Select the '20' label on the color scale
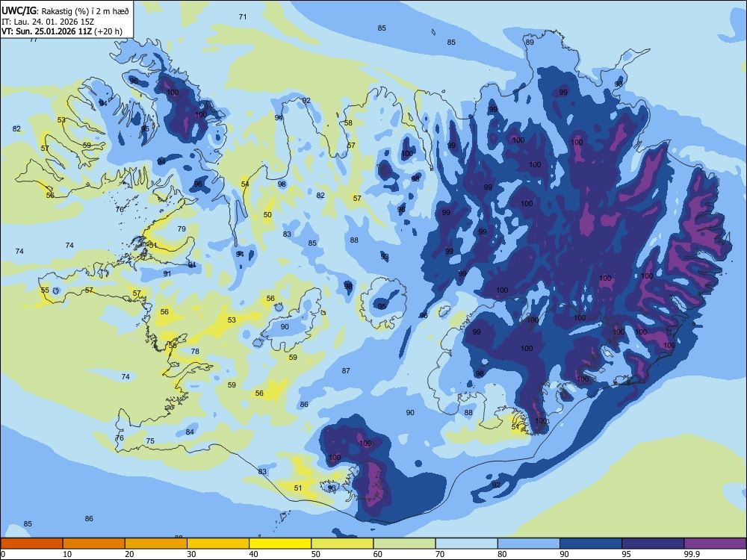This screenshot has width=747, height=560. pyautogui.click(x=129, y=554)
